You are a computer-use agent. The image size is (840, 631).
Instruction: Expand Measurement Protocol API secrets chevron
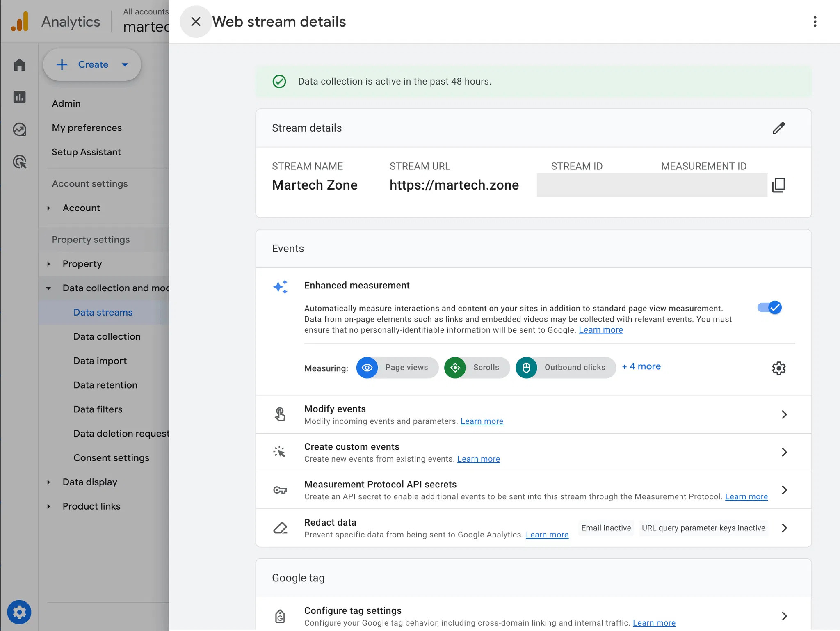(784, 490)
